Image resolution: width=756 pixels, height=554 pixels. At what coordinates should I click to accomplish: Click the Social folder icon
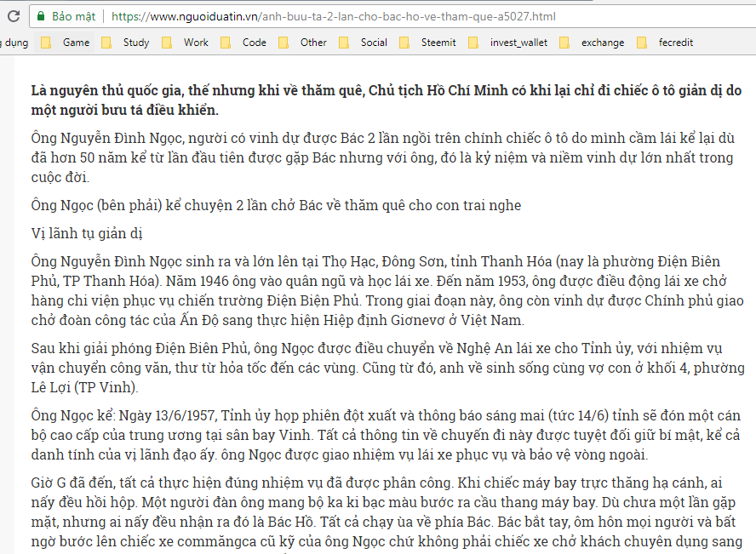point(344,43)
